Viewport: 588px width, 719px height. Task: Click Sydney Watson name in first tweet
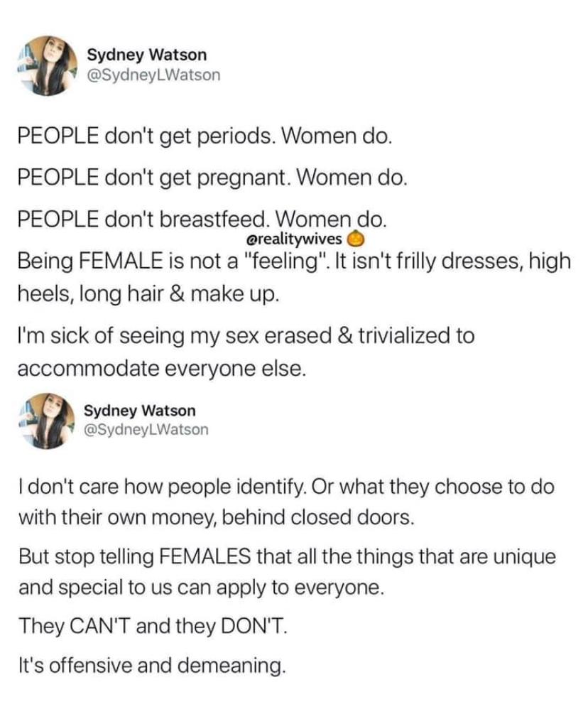pos(147,55)
